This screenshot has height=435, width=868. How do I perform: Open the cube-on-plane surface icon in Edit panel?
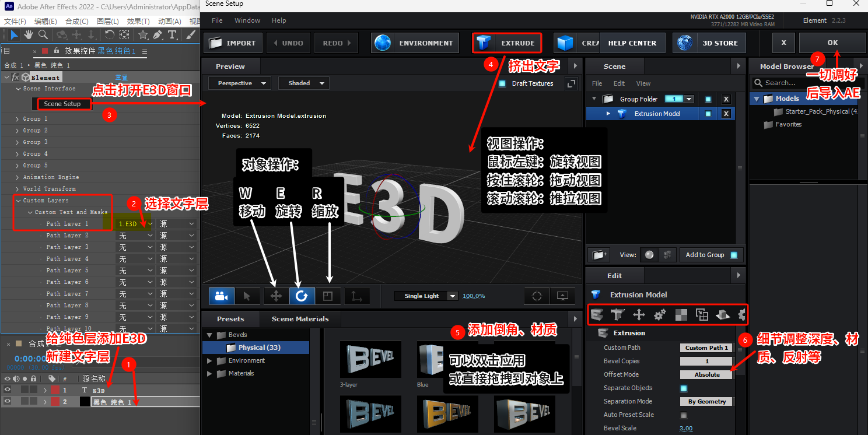pyautogui.click(x=723, y=315)
